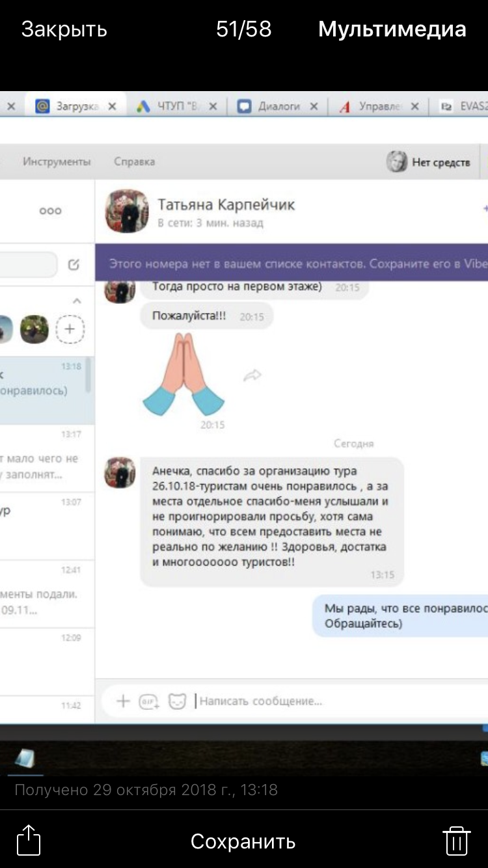Tap Сохранить to save the image
488x868 pixels.
coord(243,841)
